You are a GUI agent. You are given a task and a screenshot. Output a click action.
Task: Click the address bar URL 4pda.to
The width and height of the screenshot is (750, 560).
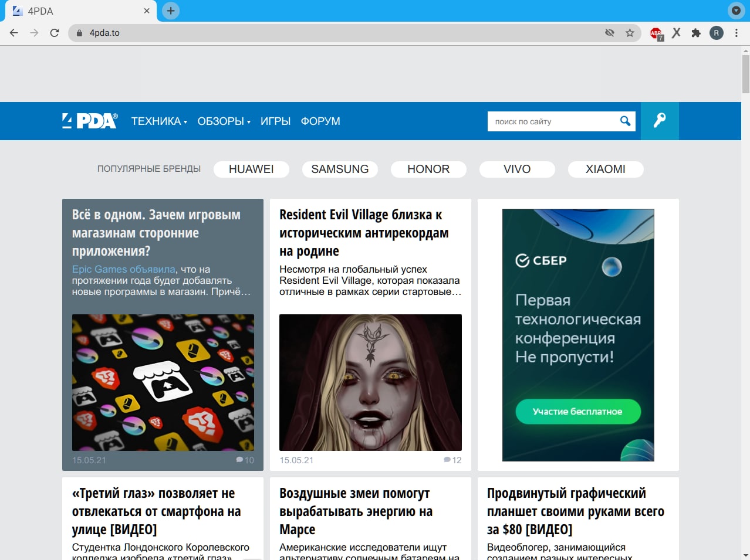point(104,33)
